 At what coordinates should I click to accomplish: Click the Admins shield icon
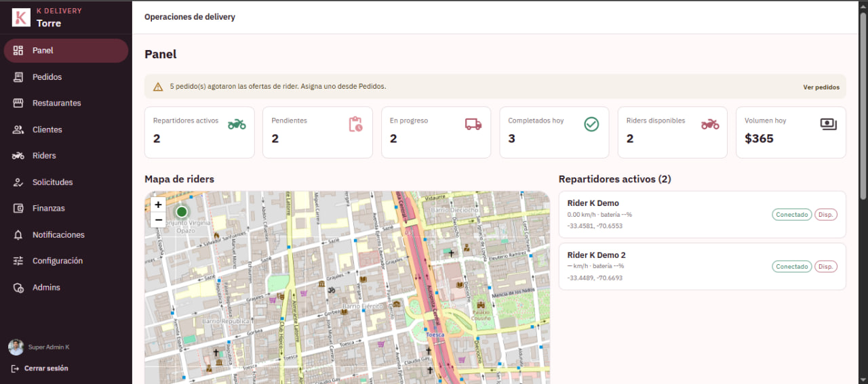coord(18,288)
